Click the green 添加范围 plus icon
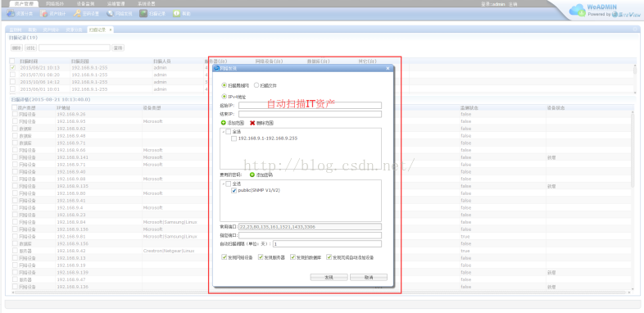 click(x=223, y=123)
